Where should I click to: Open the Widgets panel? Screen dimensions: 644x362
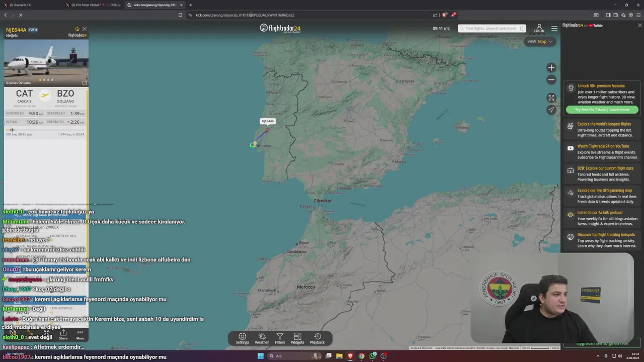click(297, 338)
